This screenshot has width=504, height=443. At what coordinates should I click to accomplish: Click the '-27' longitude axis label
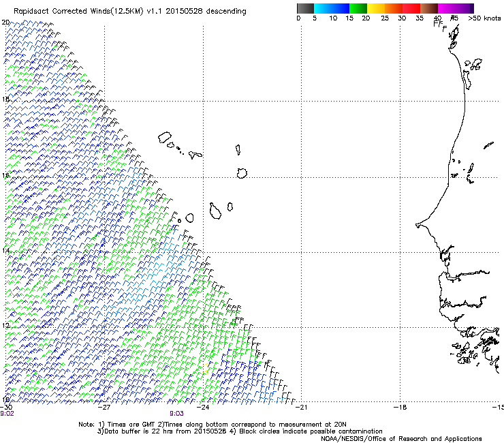click(104, 408)
